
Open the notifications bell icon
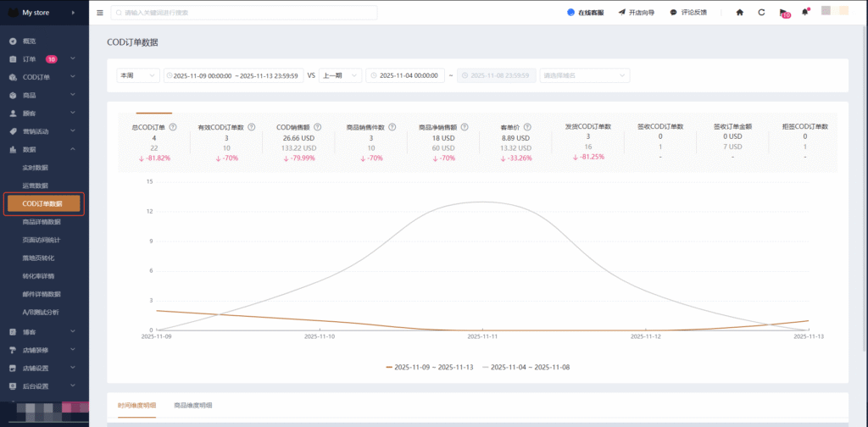tap(804, 13)
